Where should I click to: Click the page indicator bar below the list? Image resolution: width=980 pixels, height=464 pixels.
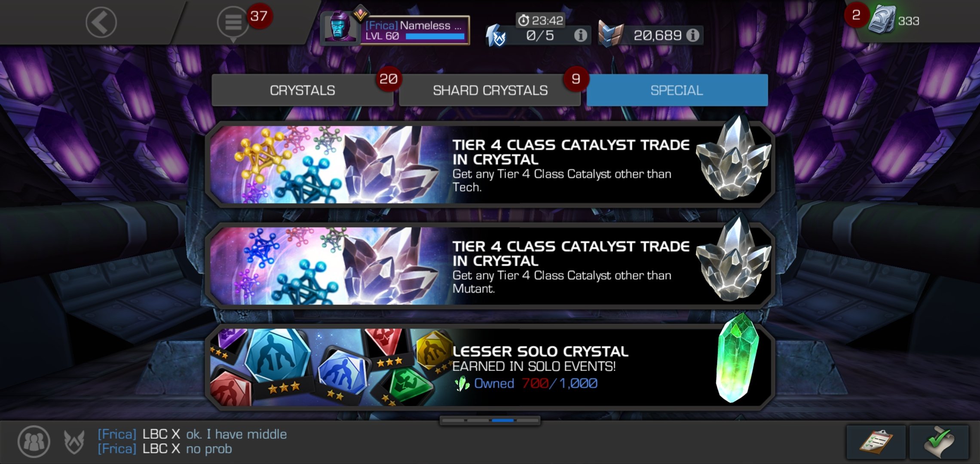point(490,420)
